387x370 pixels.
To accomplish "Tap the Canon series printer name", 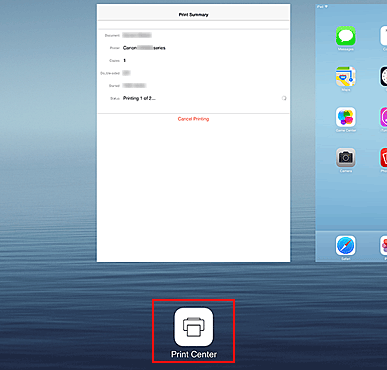I will [144, 48].
